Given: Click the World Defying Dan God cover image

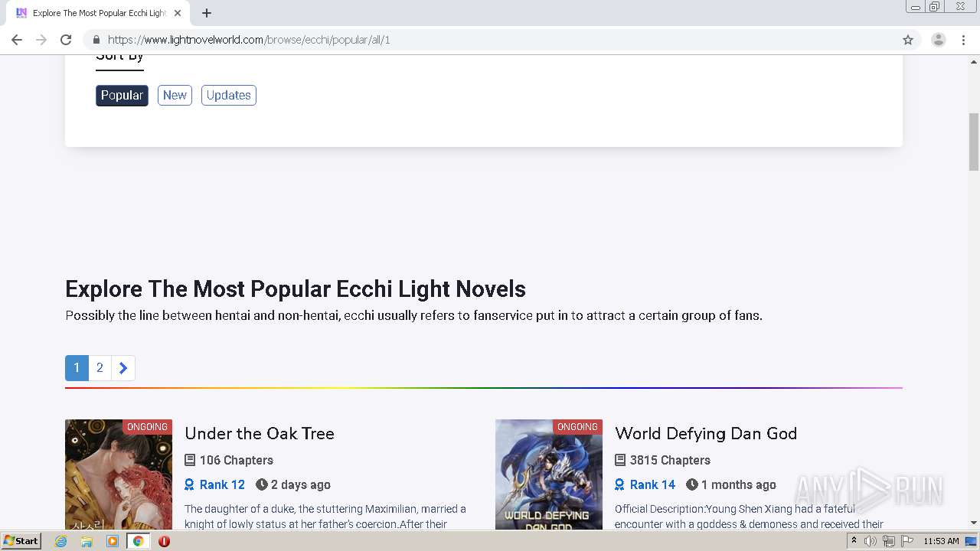Looking at the screenshot, I should click(549, 474).
